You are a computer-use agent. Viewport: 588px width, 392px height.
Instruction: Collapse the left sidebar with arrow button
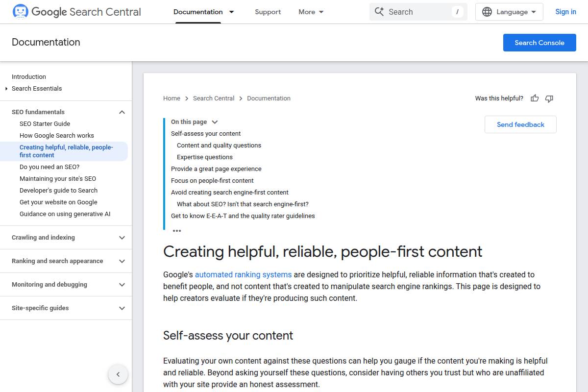(x=118, y=375)
